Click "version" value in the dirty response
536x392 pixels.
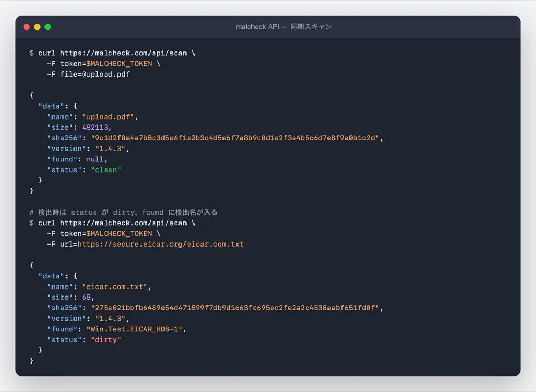(x=110, y=319)
